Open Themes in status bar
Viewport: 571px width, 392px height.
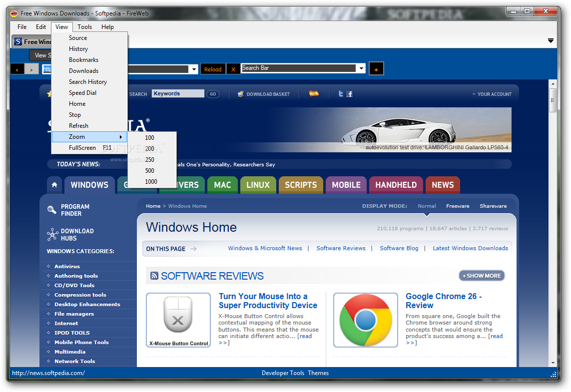coord(318,373)
